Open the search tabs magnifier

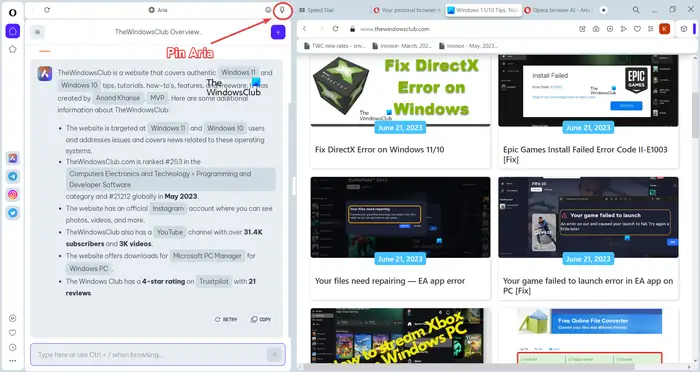pyautogui.click(x=636, y=10)
